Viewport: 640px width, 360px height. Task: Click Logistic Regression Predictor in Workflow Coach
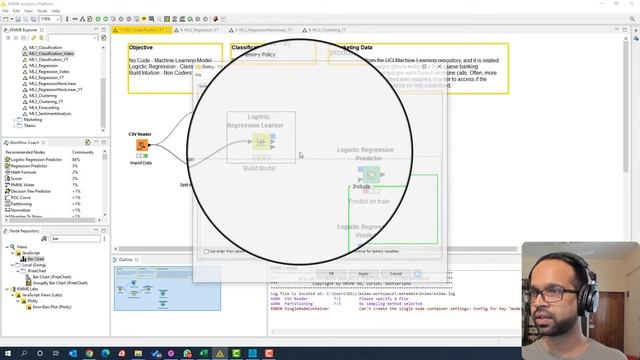pyautogui.click(x=36, y=160)
